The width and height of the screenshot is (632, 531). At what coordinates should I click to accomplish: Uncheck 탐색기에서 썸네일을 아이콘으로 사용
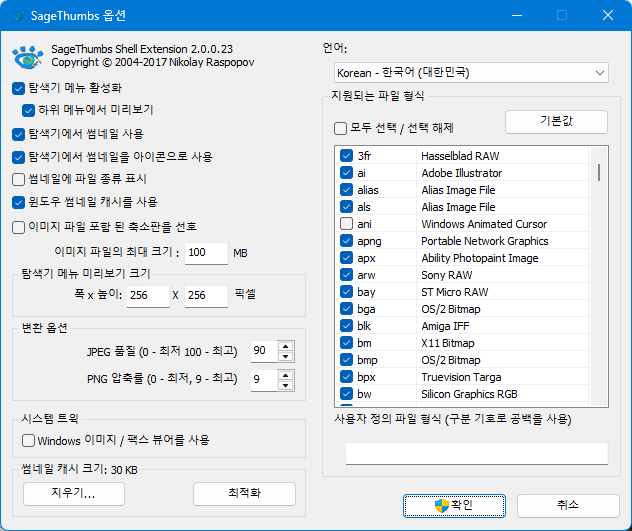[x=19, y=157]
